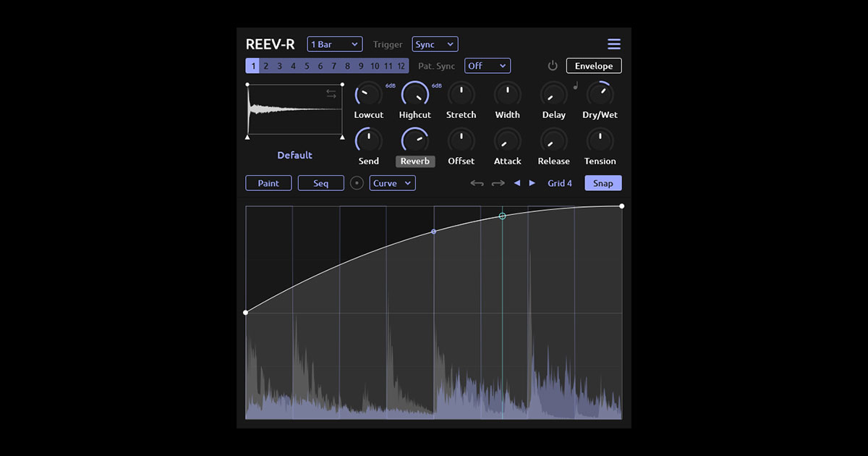This screenshot has width=868, height=456.
Task: Select pattern 2
Action: coord(266,66)
